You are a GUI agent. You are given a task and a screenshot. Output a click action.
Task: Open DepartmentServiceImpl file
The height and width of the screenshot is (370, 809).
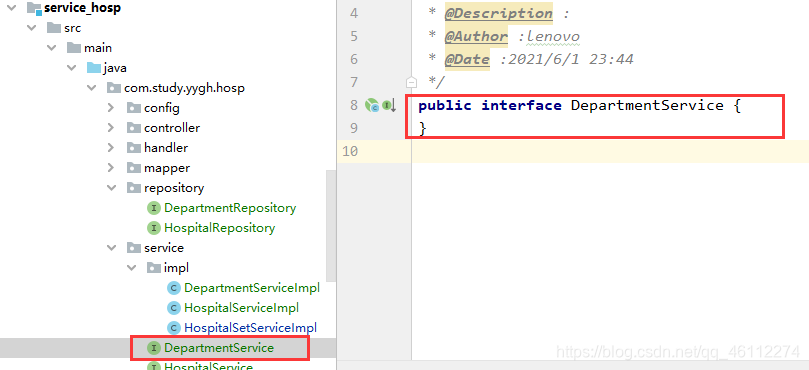(x=252, y=288)
